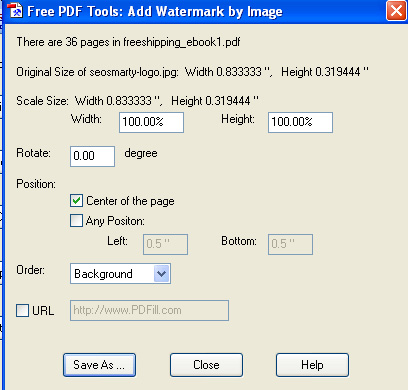Image resolution: width=408 pixels, height=390 pixels.
Task: Click the PDF Tools title bar icon
Action: [x=15, y=11]
